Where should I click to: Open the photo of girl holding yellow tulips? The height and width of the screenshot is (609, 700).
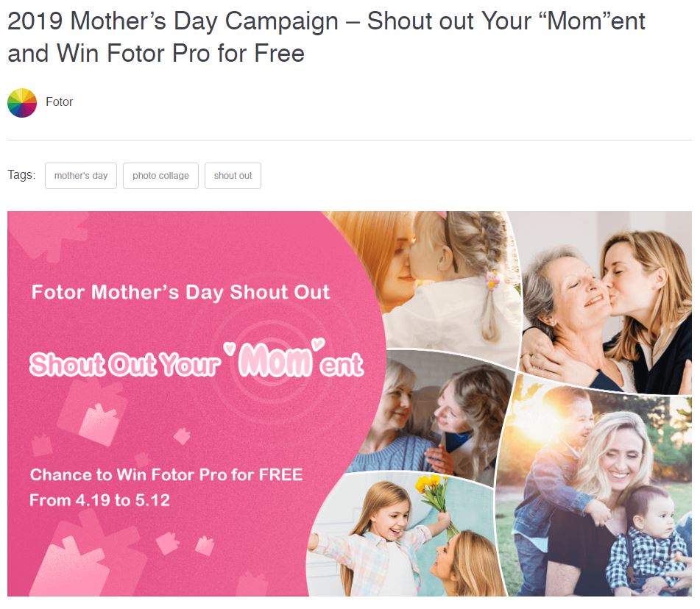click(402, 535)
